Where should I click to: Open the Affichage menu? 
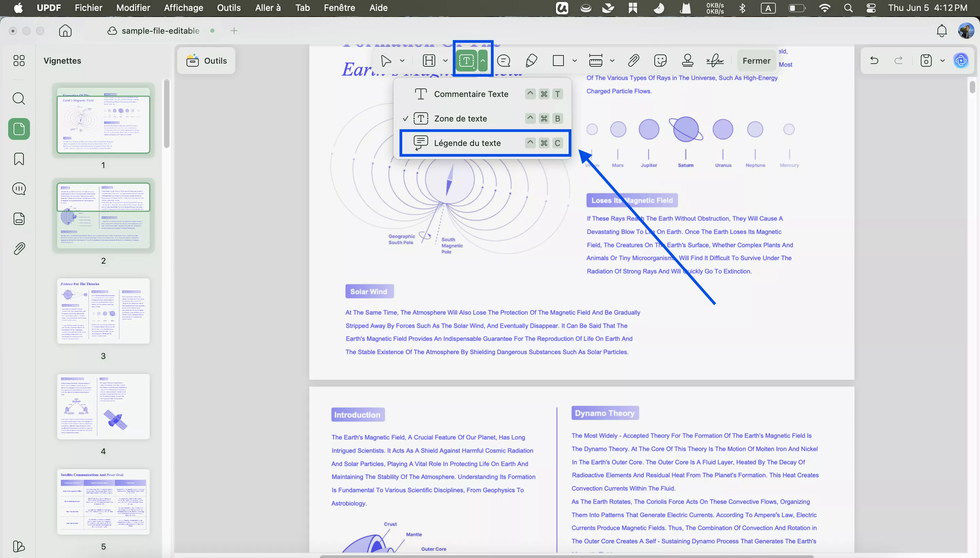(184, 8)
